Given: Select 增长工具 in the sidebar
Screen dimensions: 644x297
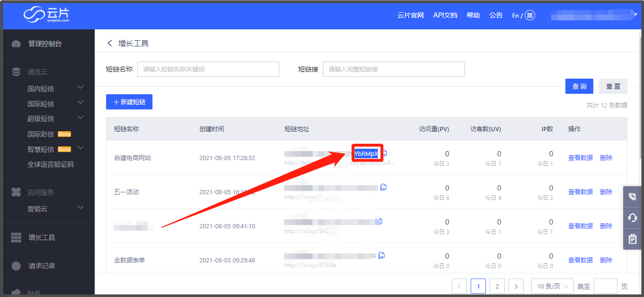Looking at the screenshot, I should [x=42, y=237].
